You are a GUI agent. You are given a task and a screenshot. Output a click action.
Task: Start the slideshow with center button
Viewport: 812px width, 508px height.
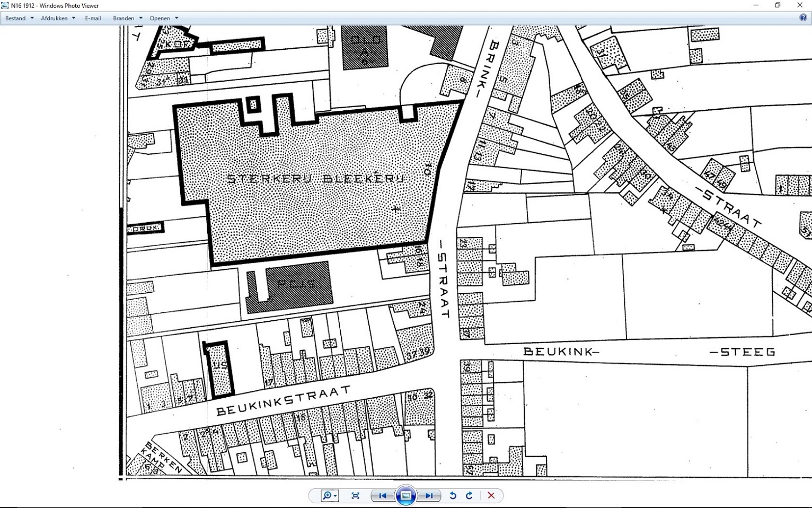[x=406, y=496]
